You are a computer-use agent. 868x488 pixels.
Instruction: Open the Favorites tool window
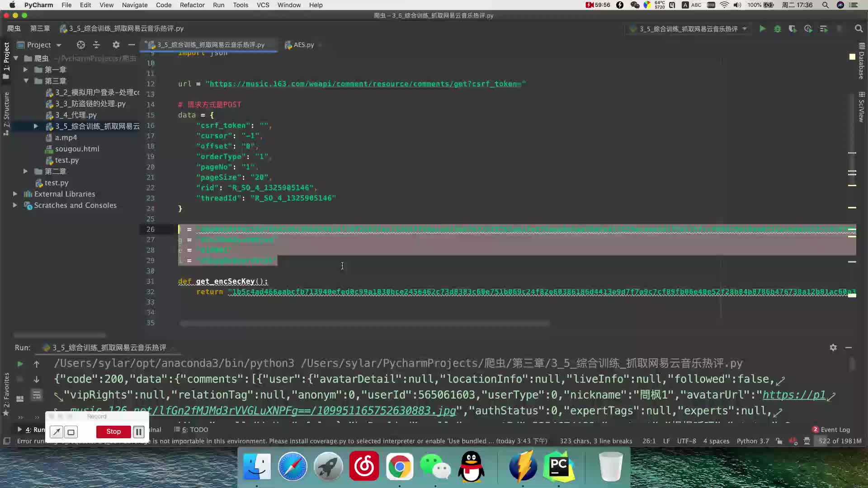pos(6,394)
